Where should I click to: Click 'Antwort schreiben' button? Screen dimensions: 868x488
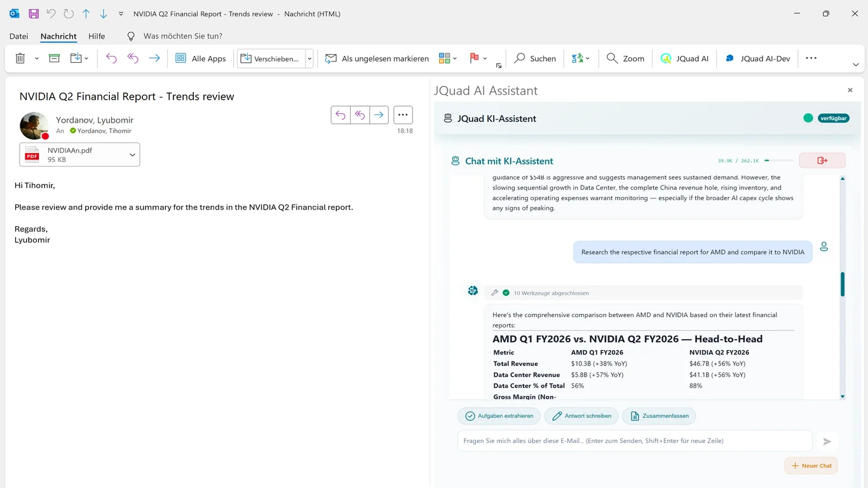click(581, 416)
